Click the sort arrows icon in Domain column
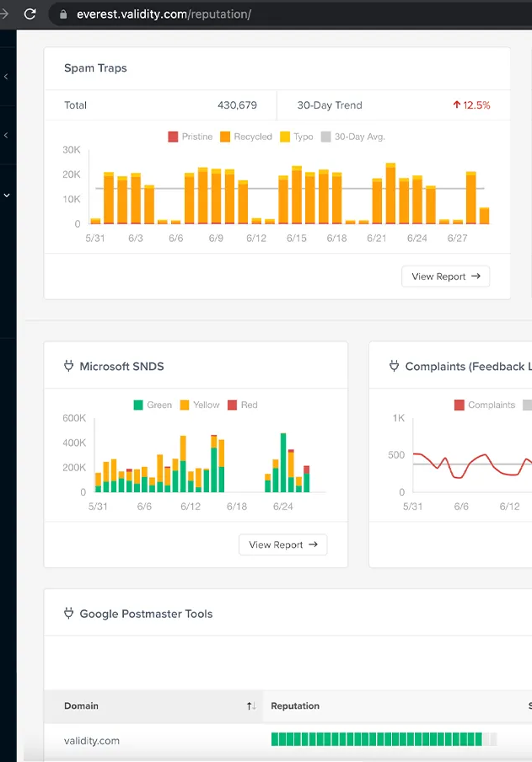The image size is (532, 762). (250, 706)
